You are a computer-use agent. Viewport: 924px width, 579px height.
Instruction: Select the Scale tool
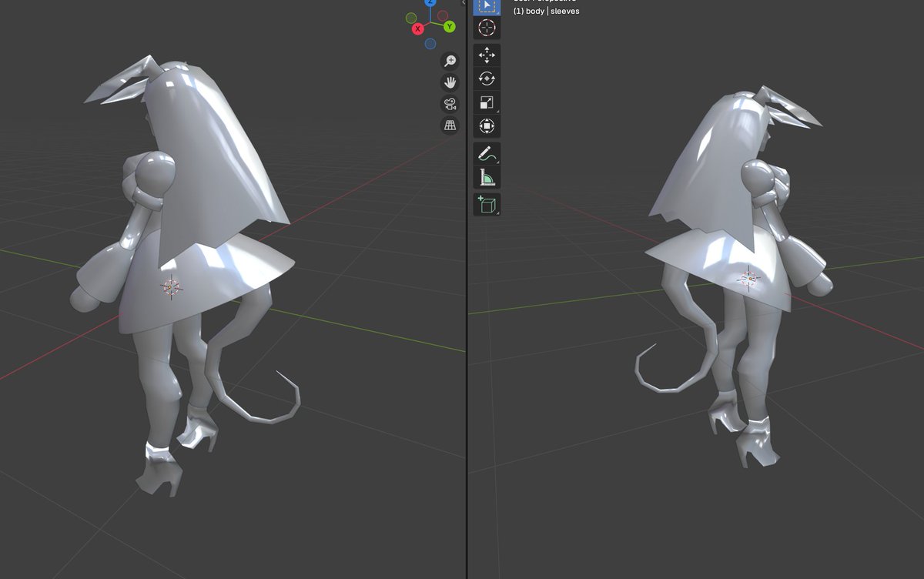(487, 102)
